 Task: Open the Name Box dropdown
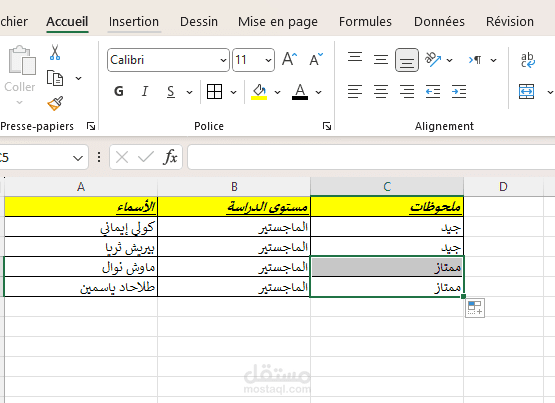[x=78, y=158]
